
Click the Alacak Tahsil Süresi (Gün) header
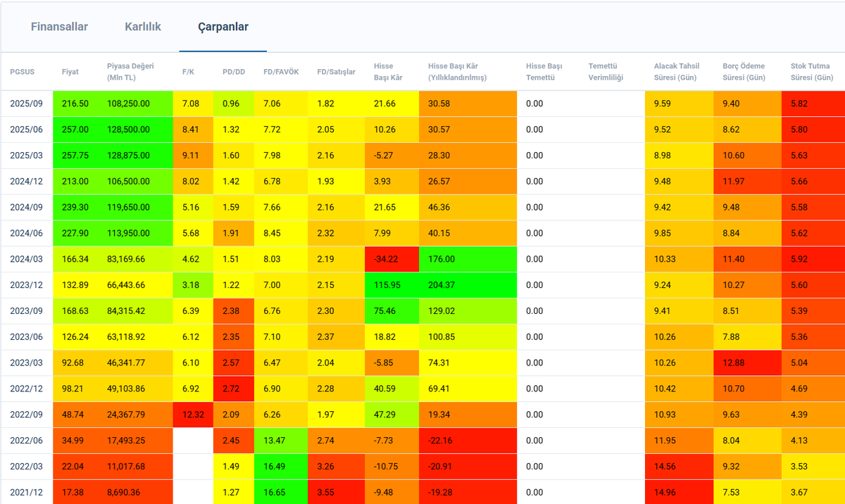(x=675, y=72)
